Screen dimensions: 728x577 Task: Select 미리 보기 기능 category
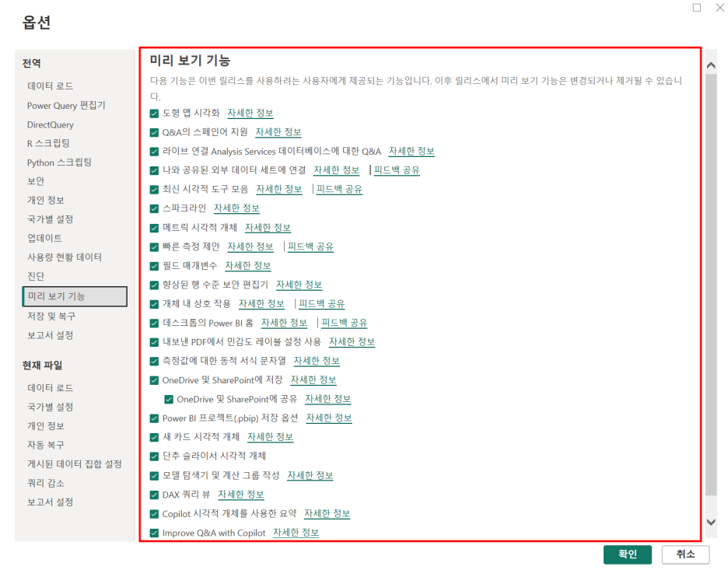point(75,296)
